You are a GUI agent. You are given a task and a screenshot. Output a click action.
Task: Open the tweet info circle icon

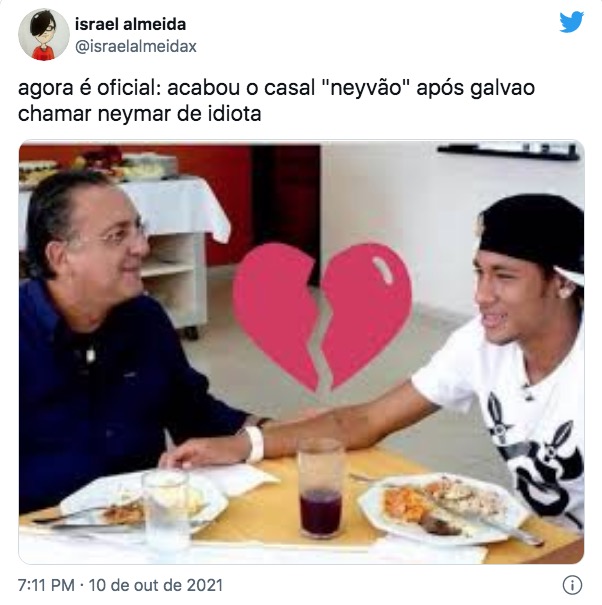572,585
